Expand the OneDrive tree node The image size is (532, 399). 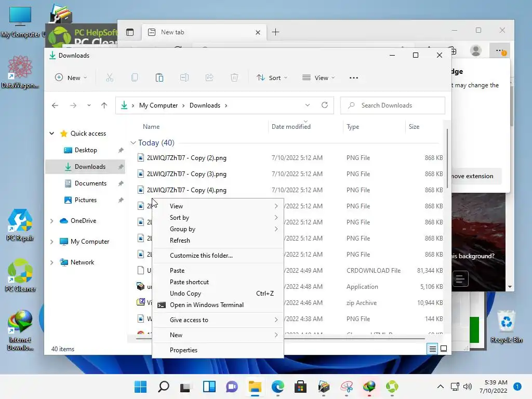51,221
